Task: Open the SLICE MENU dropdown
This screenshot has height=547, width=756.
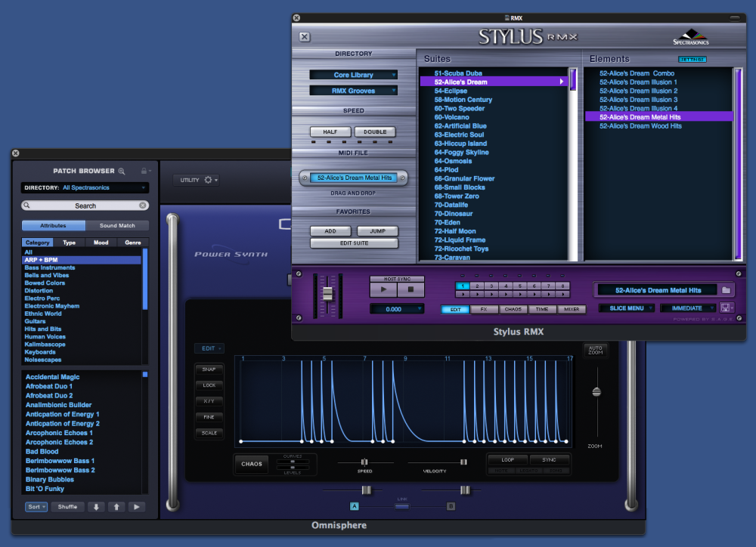Action: coord(626,308)
